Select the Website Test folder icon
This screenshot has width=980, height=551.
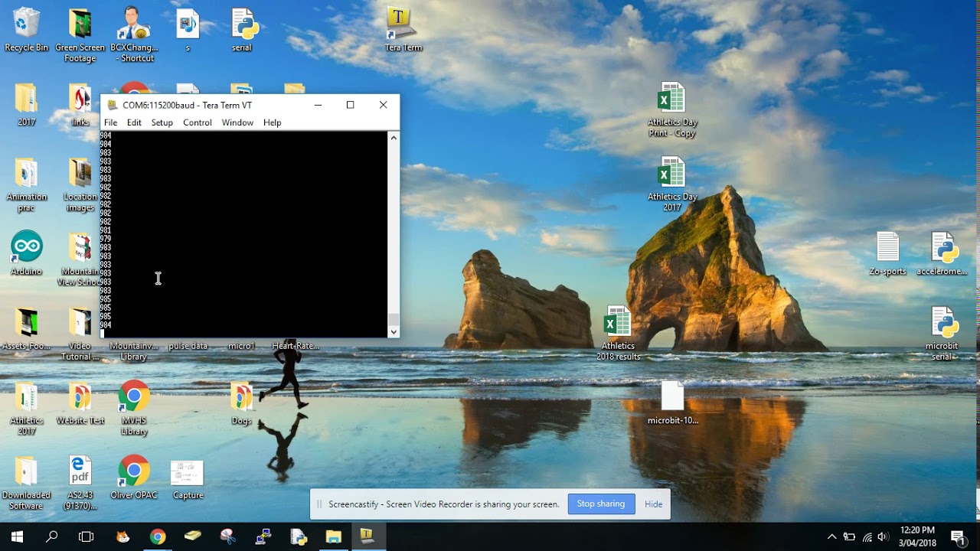tap(80, 403)
